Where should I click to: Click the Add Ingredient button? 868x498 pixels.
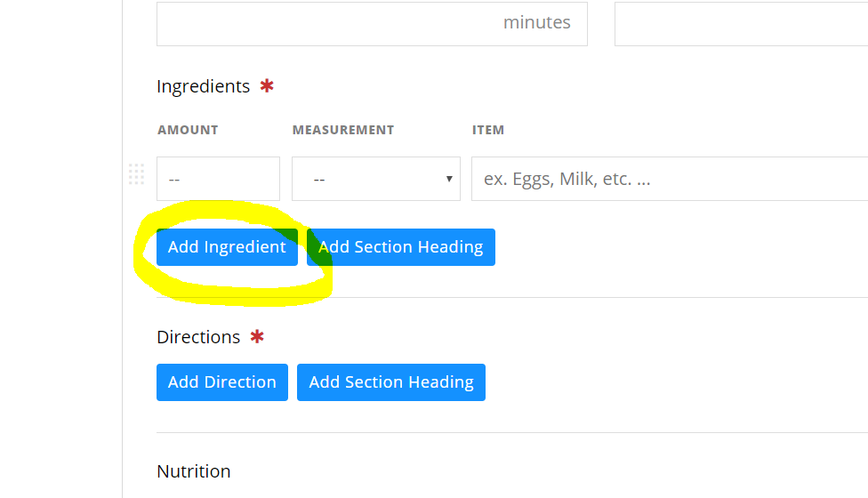227,247
